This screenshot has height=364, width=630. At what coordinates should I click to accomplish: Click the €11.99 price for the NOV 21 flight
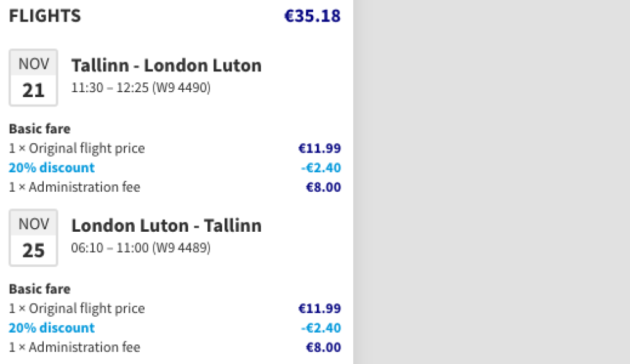coord(319,148)
